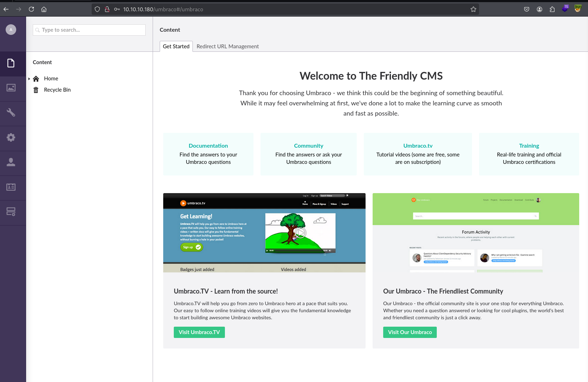This screenshot has height=382, width=588.
Task: Click the Recycle Bin trash icon
Action: pyautogui.click(x=36, y=90)
